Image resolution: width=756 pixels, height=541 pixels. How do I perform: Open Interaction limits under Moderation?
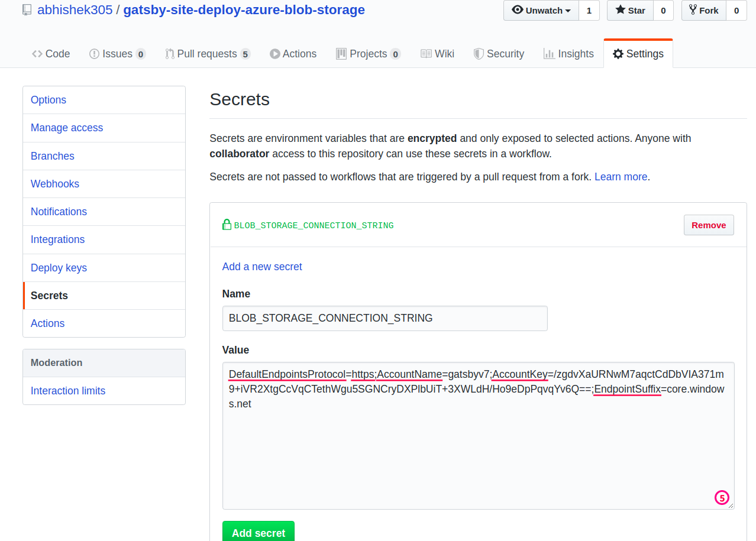(x=104, y=391)
